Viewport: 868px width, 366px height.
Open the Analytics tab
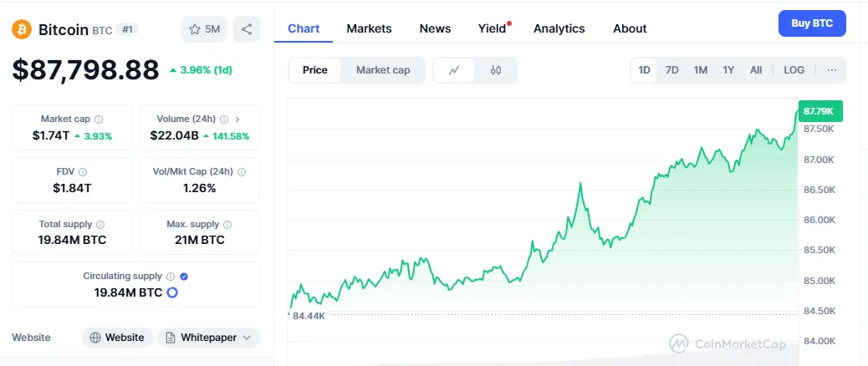point(559,28)
